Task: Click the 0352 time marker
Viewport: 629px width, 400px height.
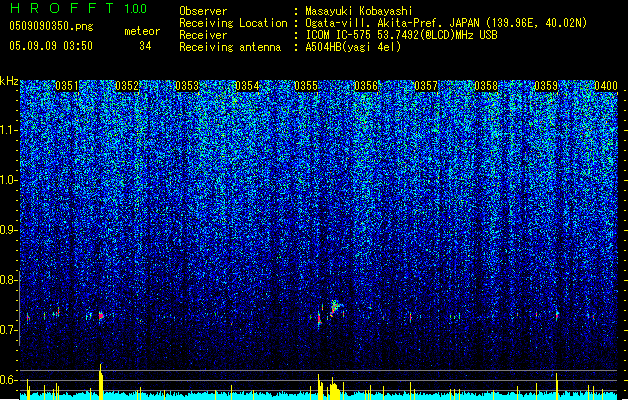Action: 127,86
